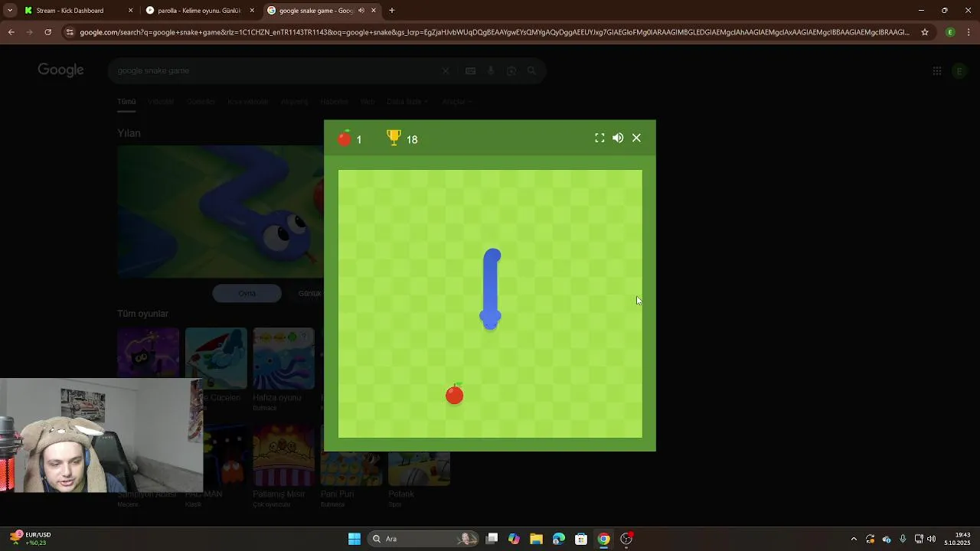Click system tray microphone icon
The image size is (980, 551).
click(x=903, y=539)
